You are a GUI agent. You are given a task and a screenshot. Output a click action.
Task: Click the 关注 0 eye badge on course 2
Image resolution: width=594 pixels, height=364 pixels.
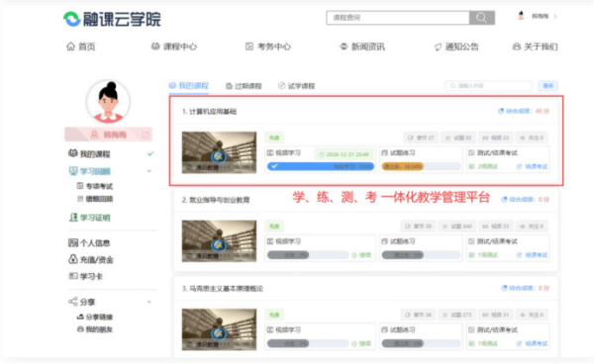pos(533,227)
